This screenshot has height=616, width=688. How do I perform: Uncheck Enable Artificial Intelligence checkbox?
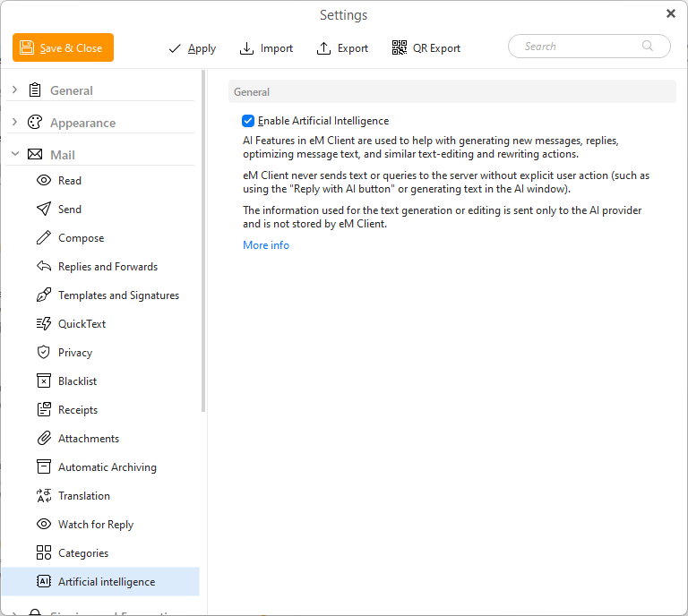(248, 121)
